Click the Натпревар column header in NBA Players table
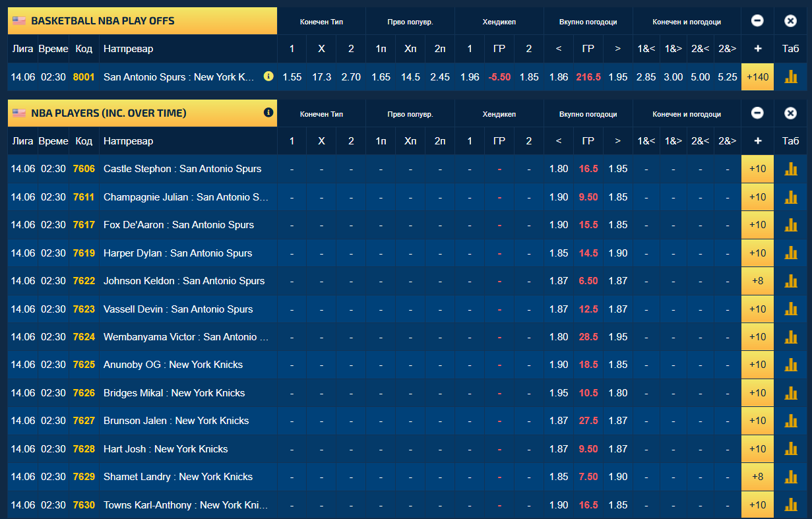812x519 pixels. pos(129,141)
